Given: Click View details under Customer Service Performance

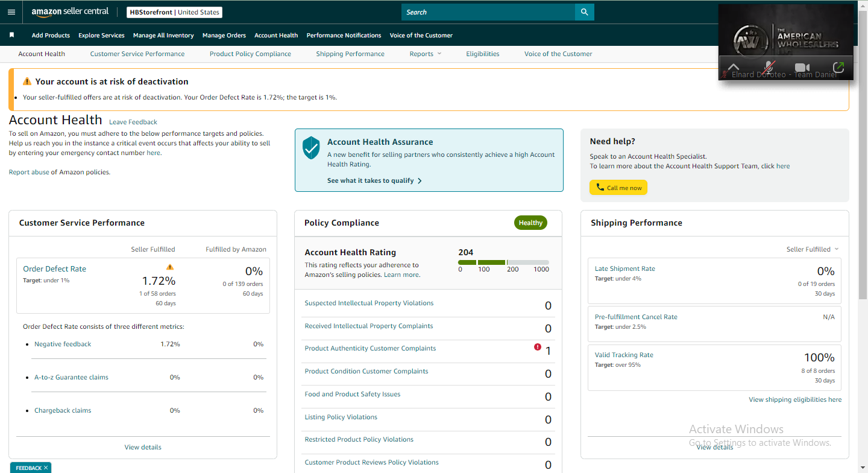Looking at the screenshot, I should pyautogui.click(x=143, y=447).
